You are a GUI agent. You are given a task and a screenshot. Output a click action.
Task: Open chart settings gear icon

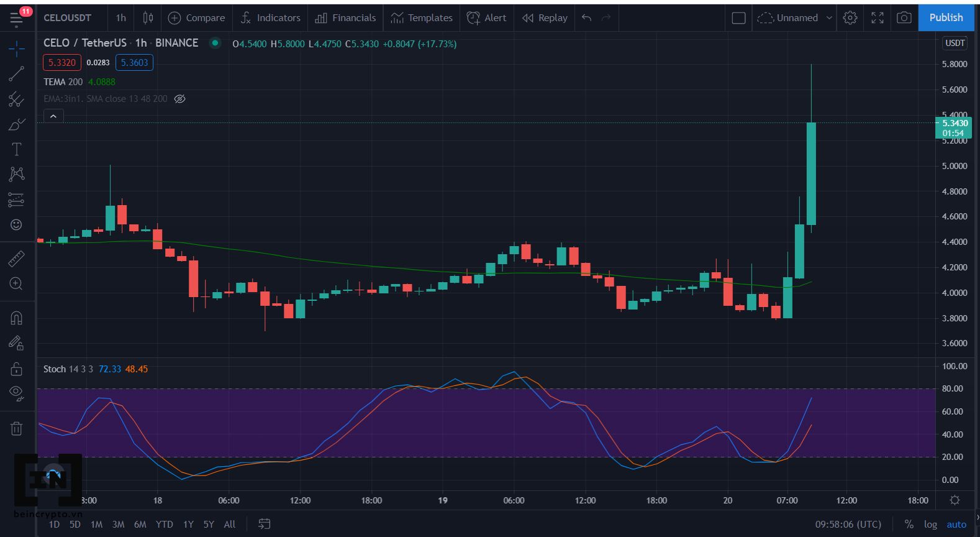pos(850,18)
